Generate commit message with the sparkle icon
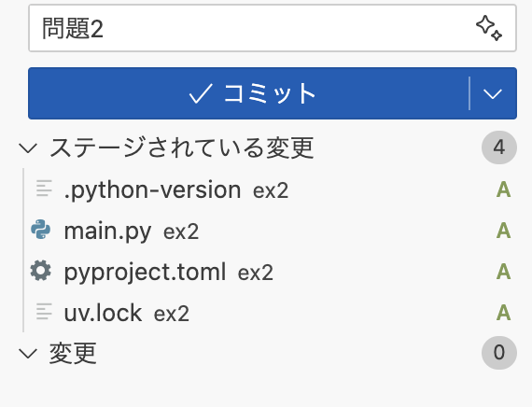 489,28
